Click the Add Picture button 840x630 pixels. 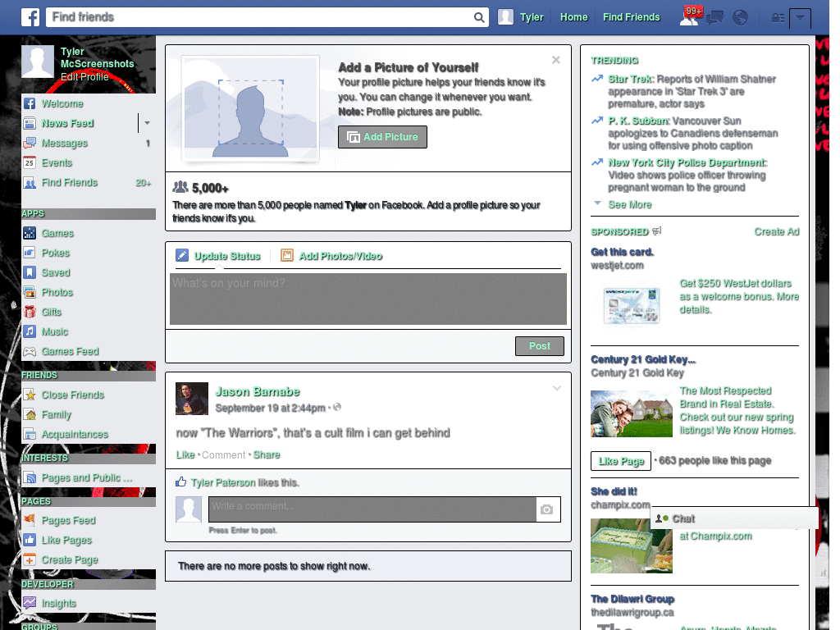[382, 137]
